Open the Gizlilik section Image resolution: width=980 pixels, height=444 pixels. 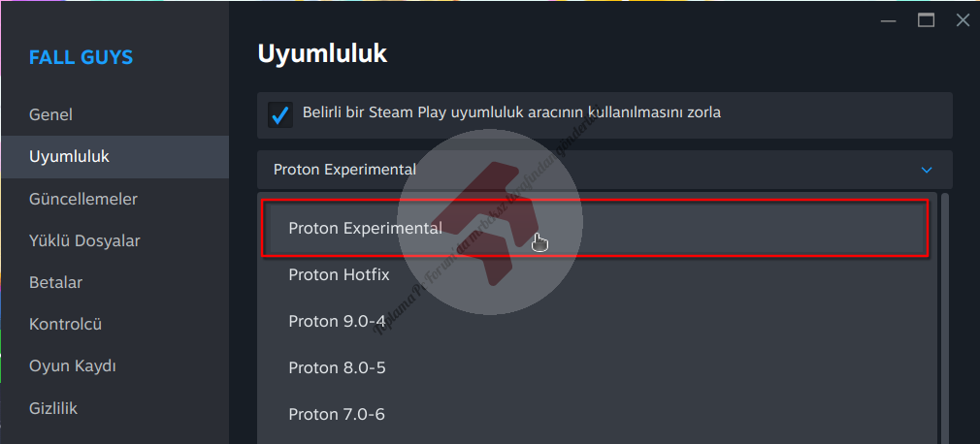[53, 408]
